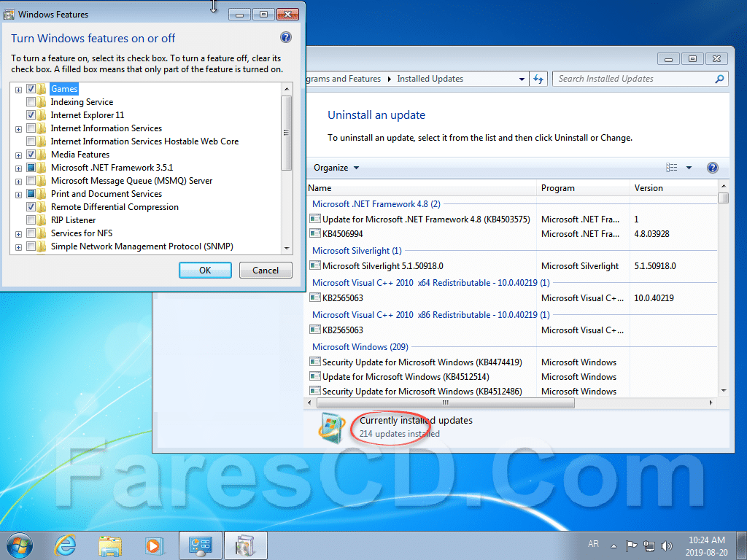
Task: Click the refresh icon beside the address bar
Action: pos(538,79)
